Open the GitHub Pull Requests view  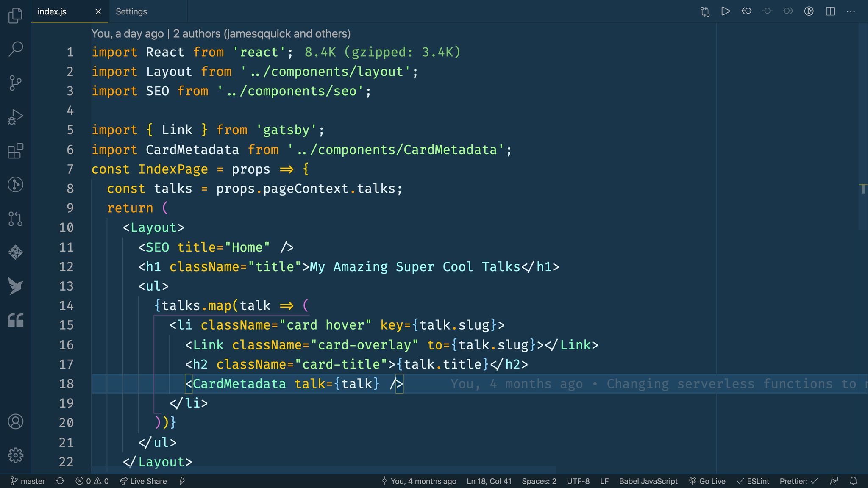pos(15,219)
